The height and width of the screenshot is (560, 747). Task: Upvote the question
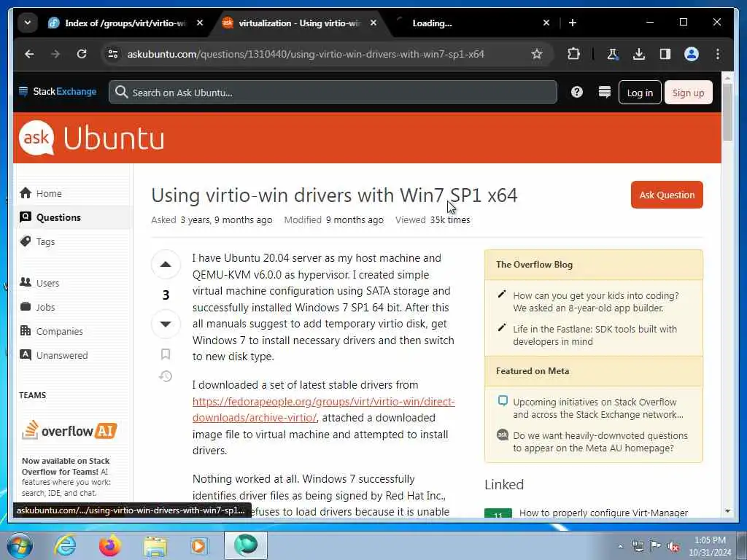point(166,264)
